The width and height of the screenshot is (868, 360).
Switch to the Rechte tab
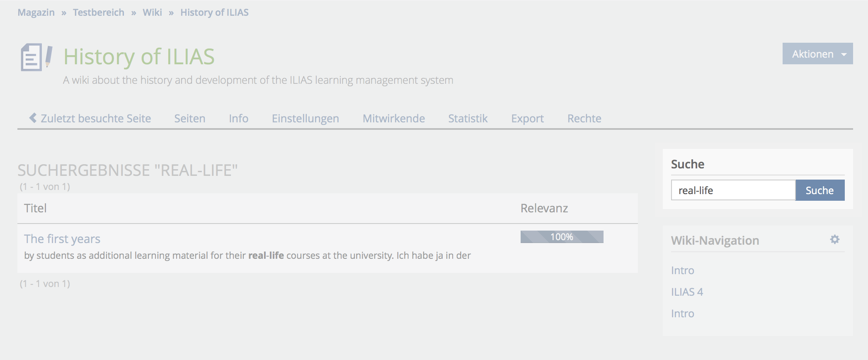pos(584,119)
